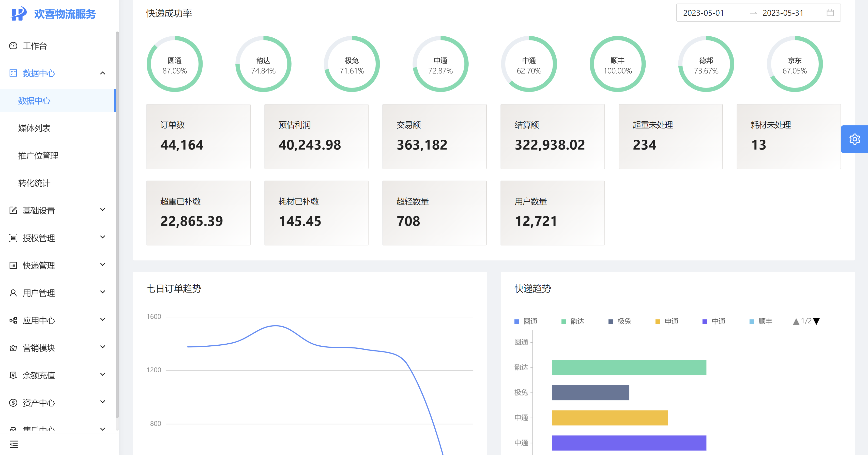Collapse the 数据中心 menu chevron

point(103,73)
